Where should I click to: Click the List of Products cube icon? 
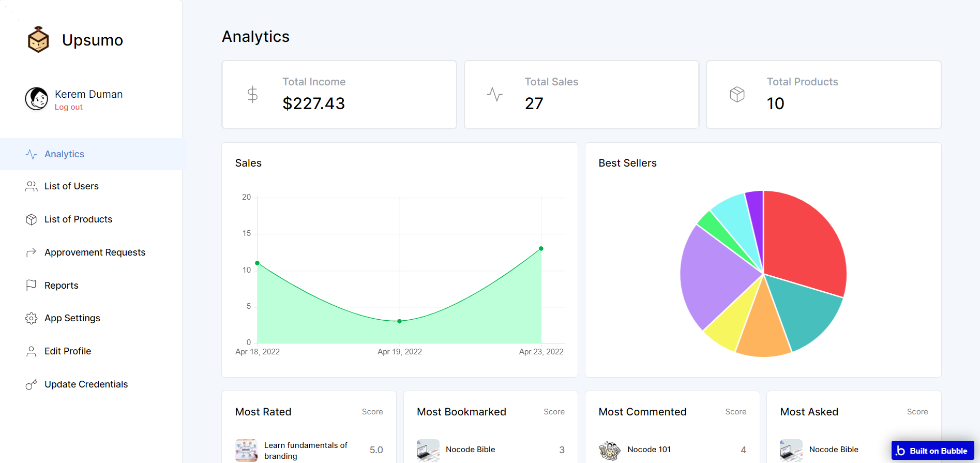[31, 219]
